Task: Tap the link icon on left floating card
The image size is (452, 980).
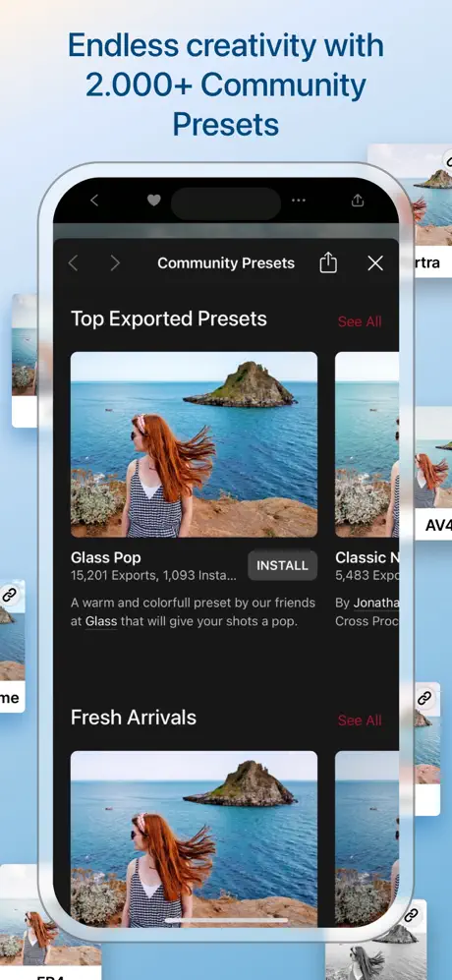Action: point(9,595)
